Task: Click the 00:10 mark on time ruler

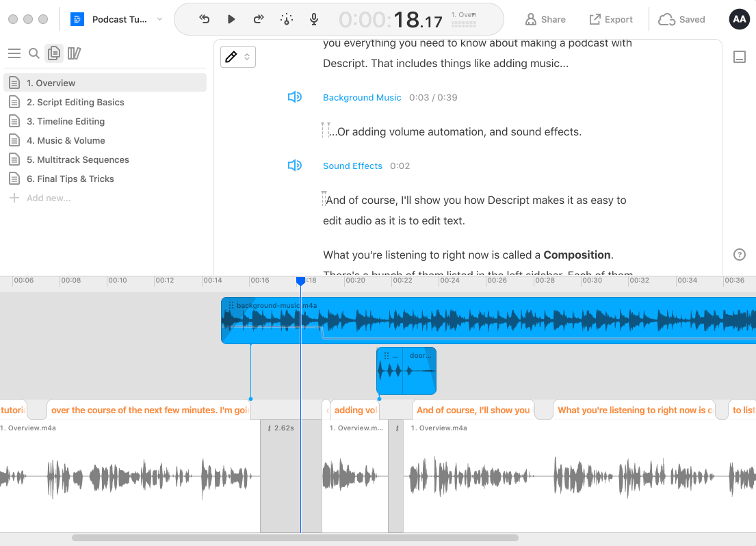Action: [x=117, y=281]
